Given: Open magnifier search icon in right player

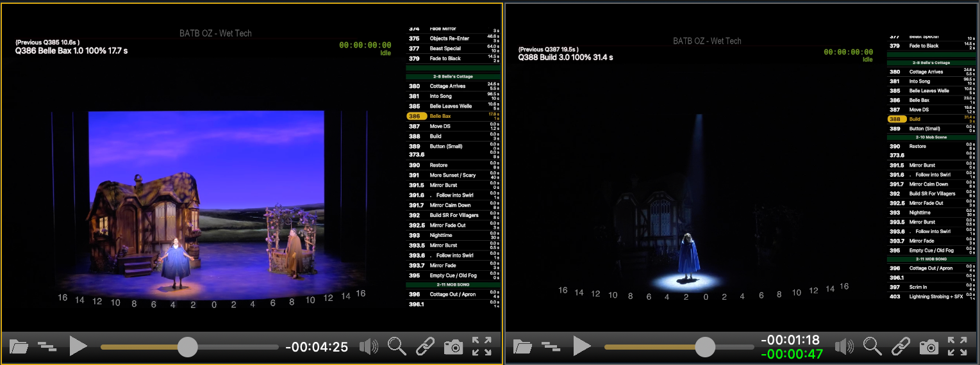Looking at the screenshot, I should tap(872, 346).
